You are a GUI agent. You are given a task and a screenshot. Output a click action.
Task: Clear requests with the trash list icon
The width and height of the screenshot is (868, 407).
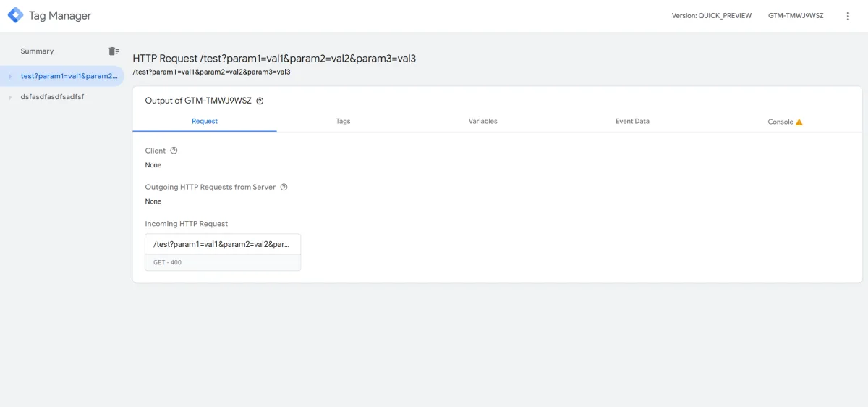(114, 51)
